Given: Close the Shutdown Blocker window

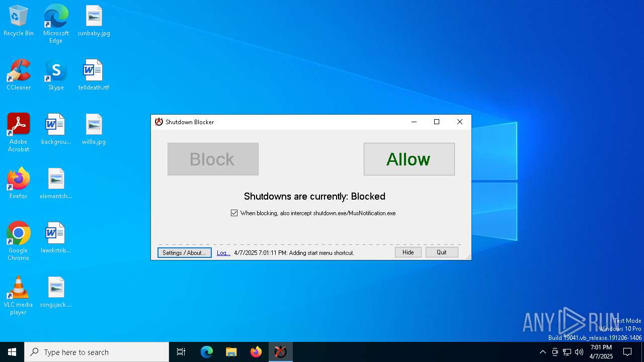Looking at the screenshot, I should 460,122.
